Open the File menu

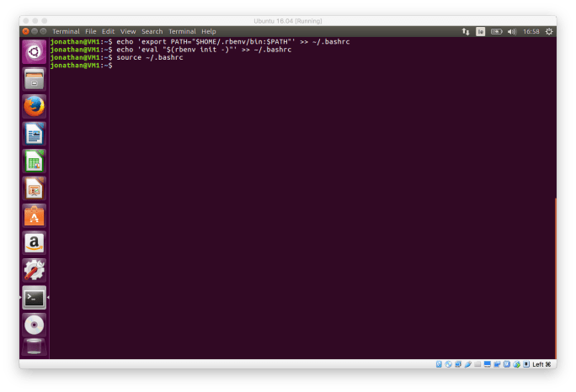coord(90,31)
